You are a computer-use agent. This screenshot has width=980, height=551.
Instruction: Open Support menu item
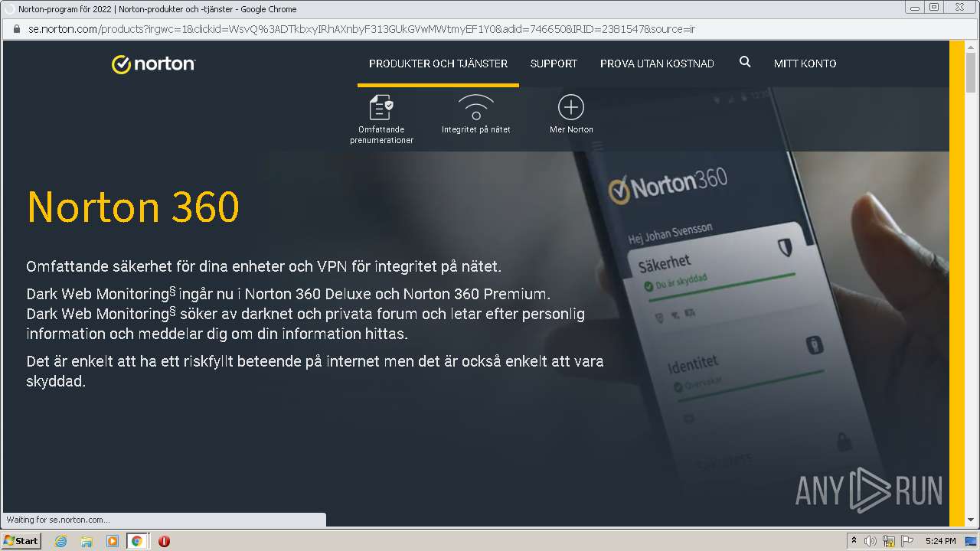tap(554, 64)
